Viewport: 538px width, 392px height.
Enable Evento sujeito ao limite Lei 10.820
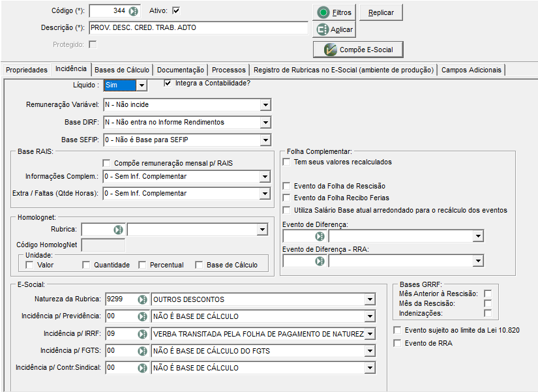pos(397,330)
